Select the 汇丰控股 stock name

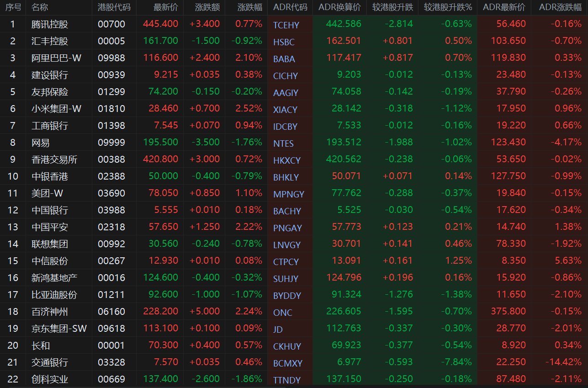(x=50, y=41)
